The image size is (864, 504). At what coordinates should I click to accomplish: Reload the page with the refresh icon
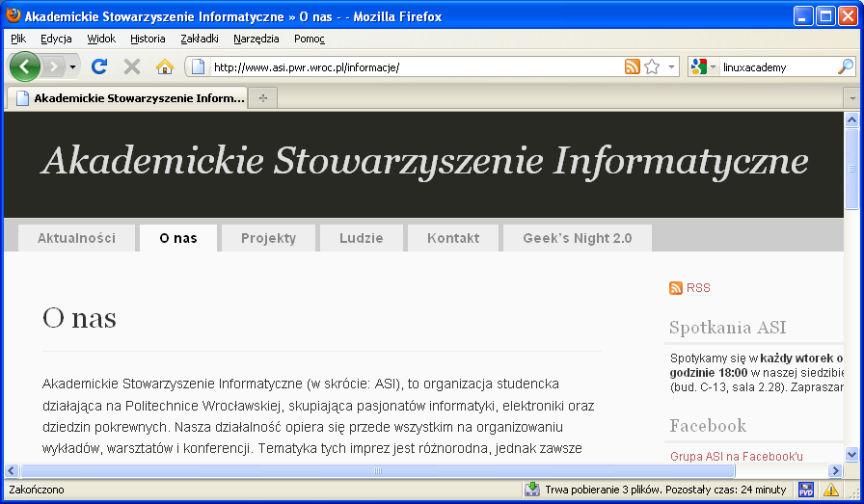[x=99, y=66]
